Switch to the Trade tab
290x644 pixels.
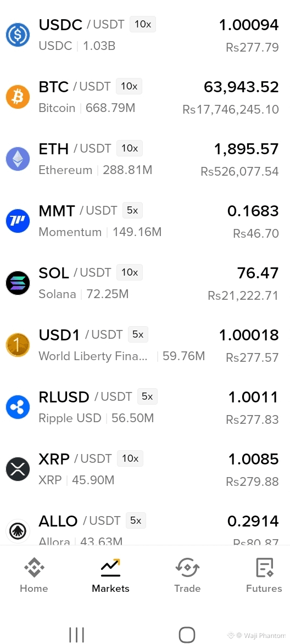pyautogui.click(x=187, y=575)
